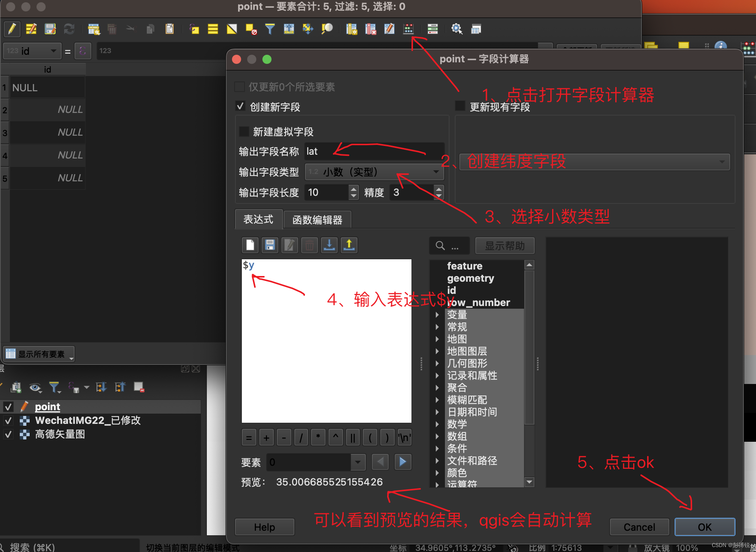Click save expression disk icon
756x552 pixels.
[x=270, y=245]
